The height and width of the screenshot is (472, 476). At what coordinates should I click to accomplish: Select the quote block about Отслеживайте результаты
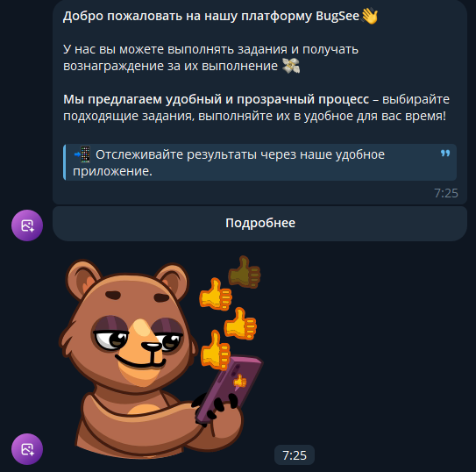point(259,162)
